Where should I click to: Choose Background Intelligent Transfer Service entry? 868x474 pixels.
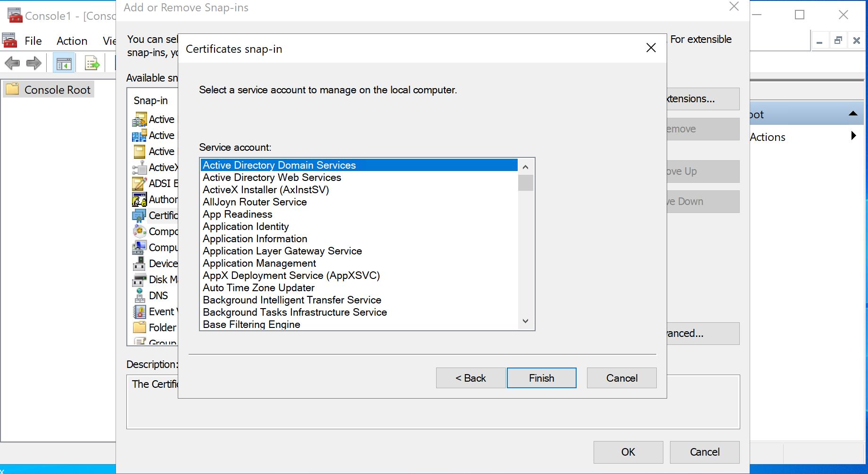coord(292,300)
